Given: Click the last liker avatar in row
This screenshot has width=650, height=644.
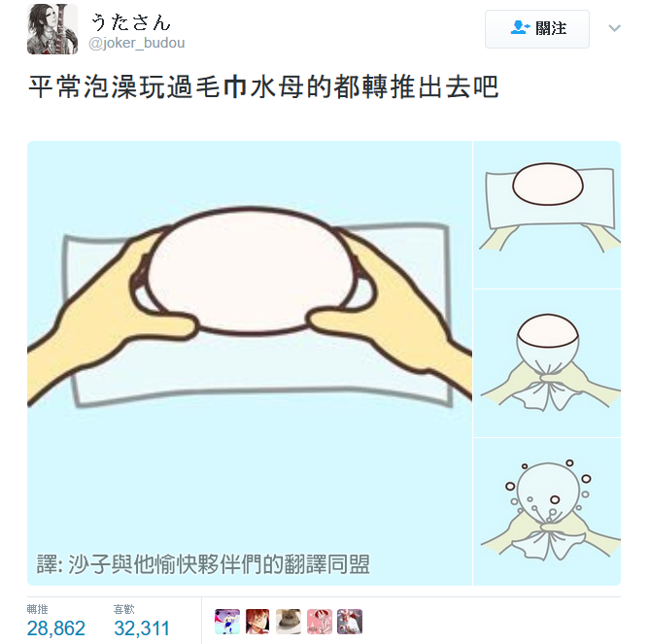Looking at the screenshot, I should coord(350,622).
